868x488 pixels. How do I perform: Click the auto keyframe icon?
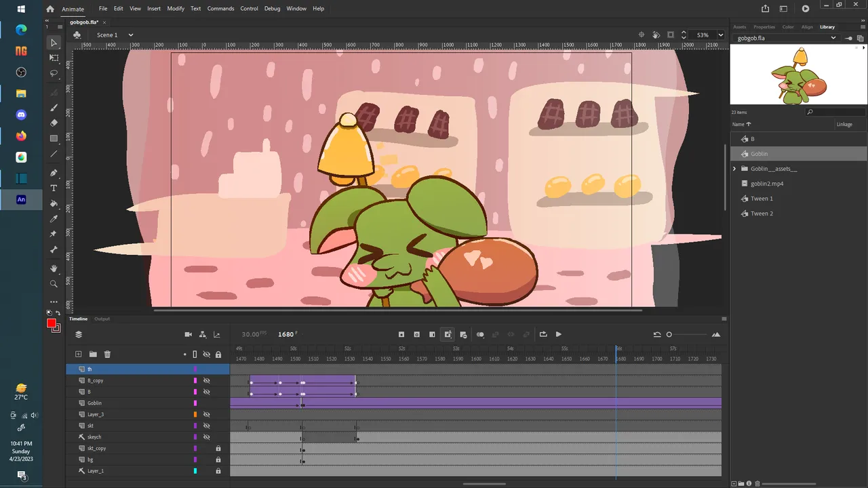coord(448,334)
